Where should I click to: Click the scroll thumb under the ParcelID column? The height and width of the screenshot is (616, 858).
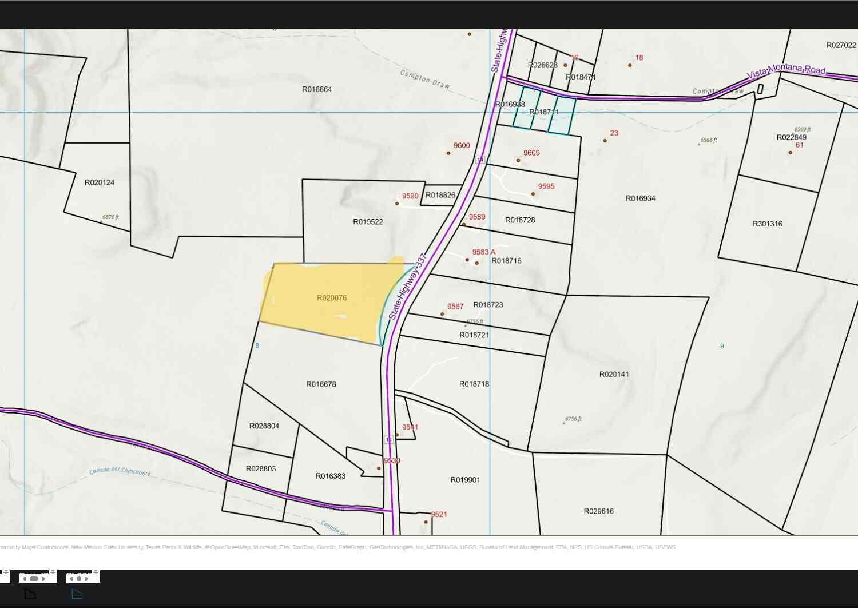34,579
